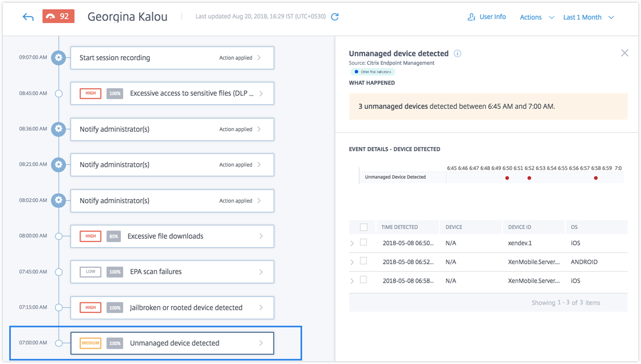The width and height of the screenshot is (641, 364).
Task: Check the box for xendev.1 row
Action: click(x=363, y=243)
